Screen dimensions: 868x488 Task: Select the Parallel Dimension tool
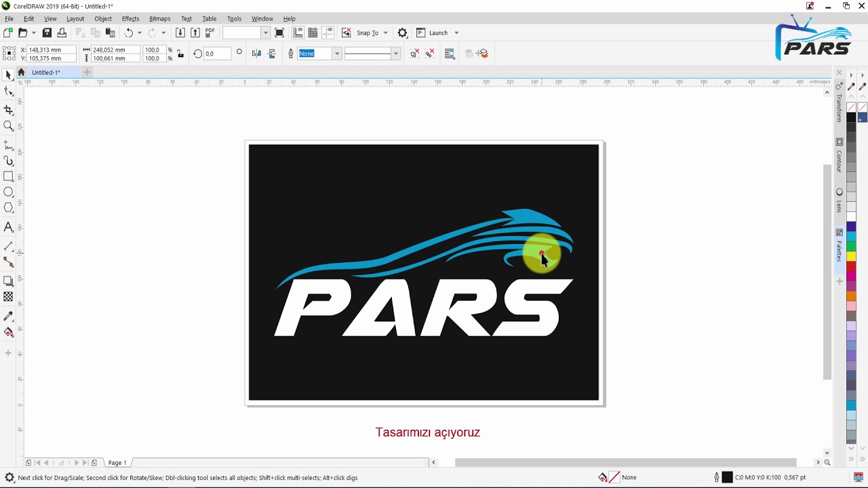8,246
